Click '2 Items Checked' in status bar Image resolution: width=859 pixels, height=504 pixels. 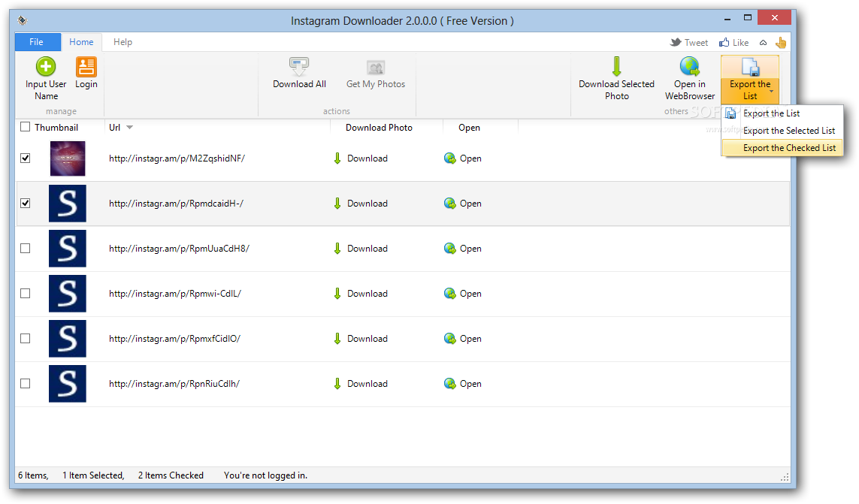pos(171,475)
